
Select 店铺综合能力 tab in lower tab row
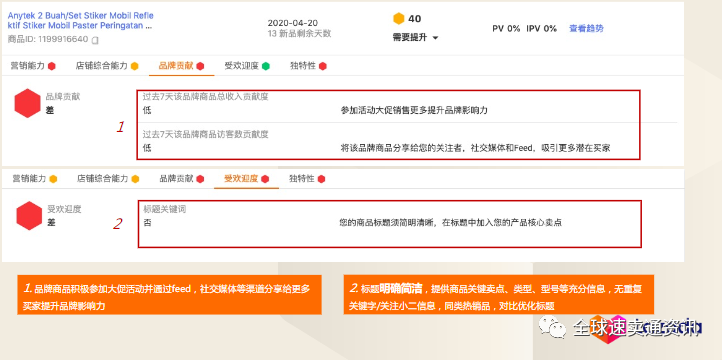[108, 179]
